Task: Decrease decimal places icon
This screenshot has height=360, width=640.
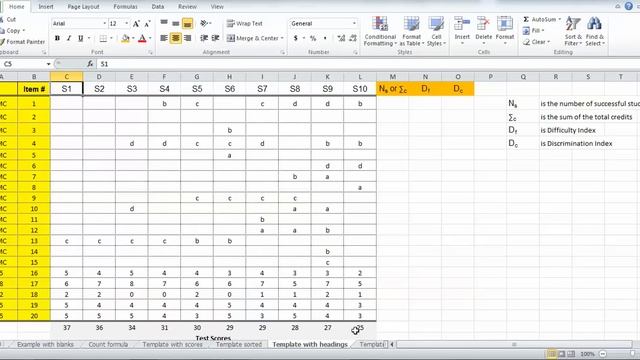Action: coord(353,38)
